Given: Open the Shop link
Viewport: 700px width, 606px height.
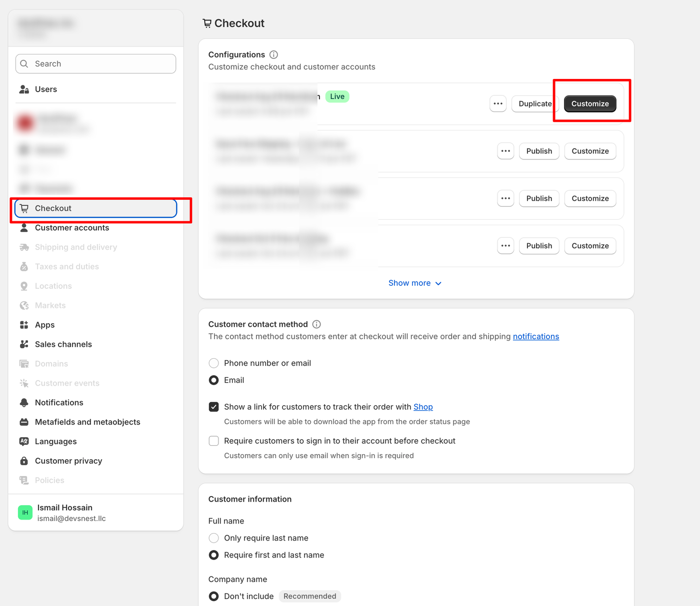Looking at the screenshot, I should pos(423,407).
